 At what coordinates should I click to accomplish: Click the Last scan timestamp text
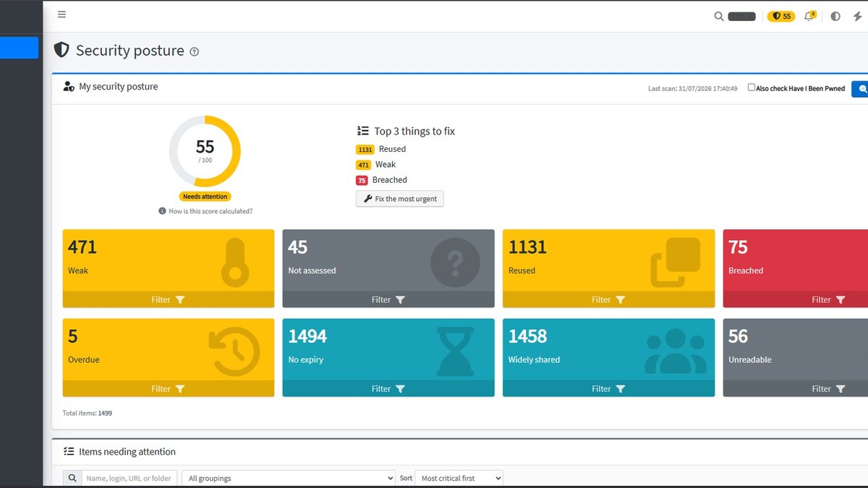[x=693, y=89]
